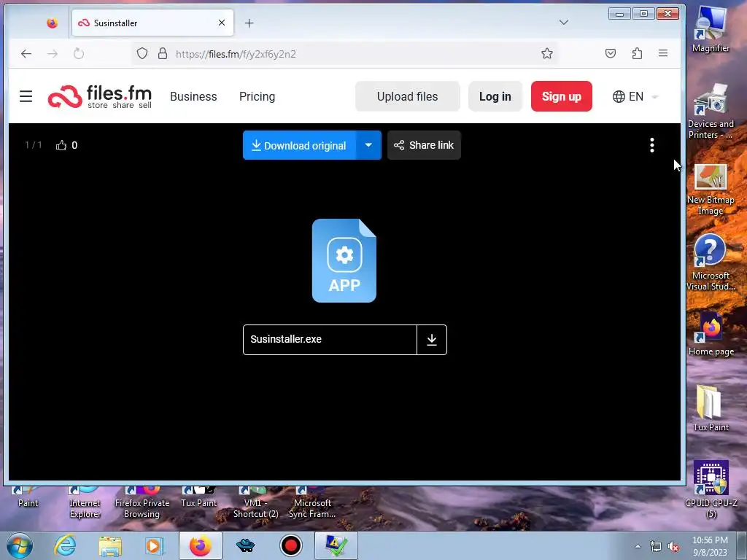Click the 1 / 1 file counter
The image size is (747, 560).
tap(34, 145)
